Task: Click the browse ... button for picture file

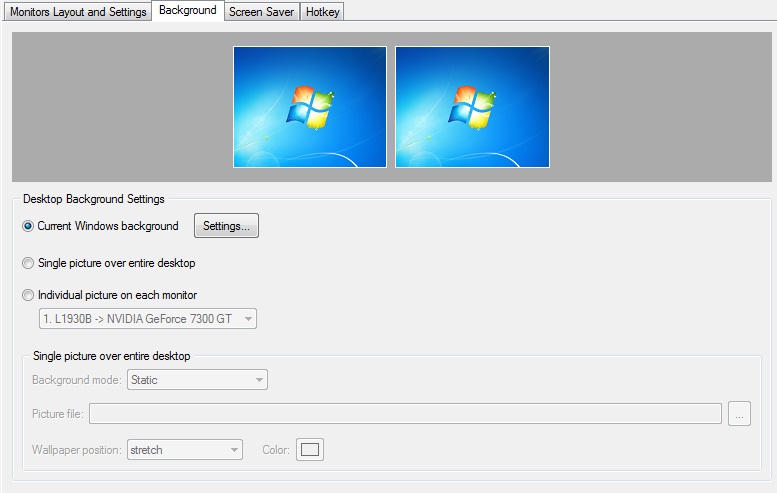Action: point(739,414)
